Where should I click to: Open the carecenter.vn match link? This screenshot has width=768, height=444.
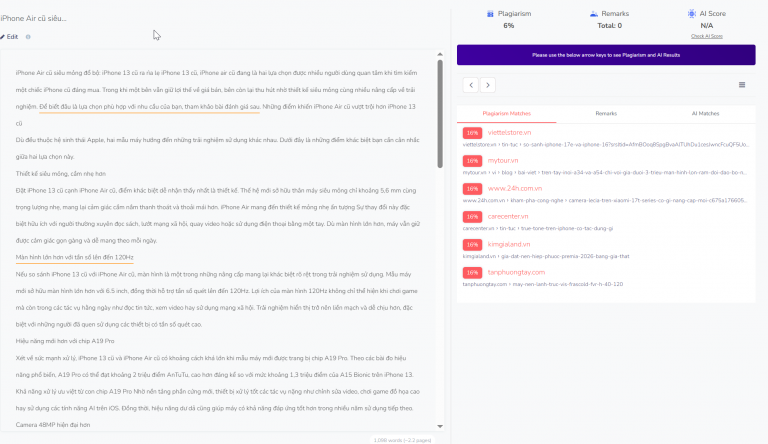click(x=507, y=217)
